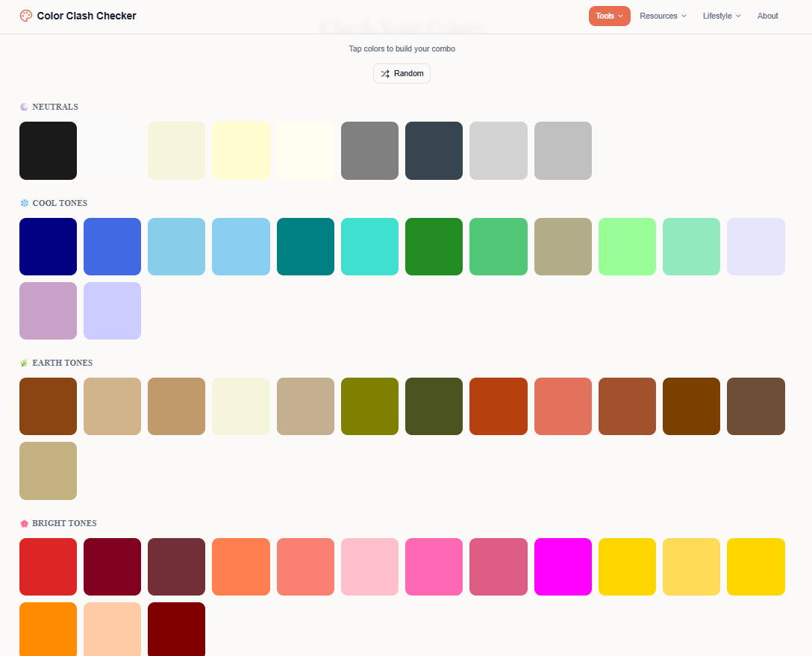
Task: Choose the burgundy swatch next to red
Action: tap(113, 566)
